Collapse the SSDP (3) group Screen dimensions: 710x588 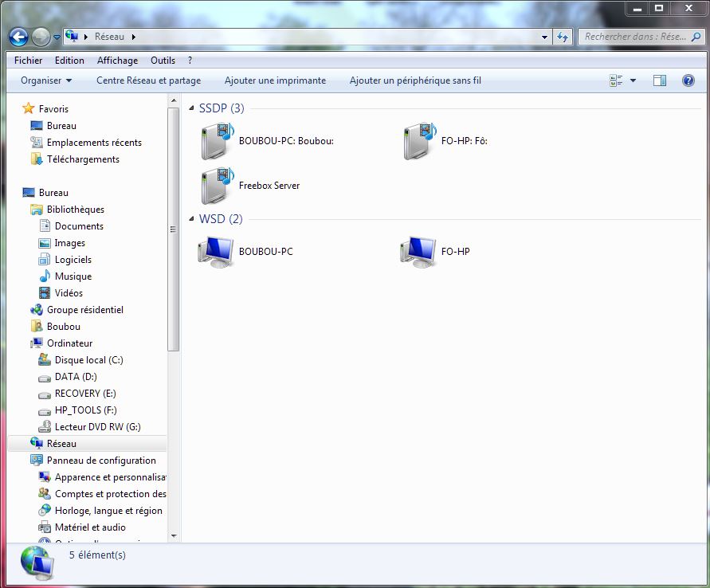(191, 108)
